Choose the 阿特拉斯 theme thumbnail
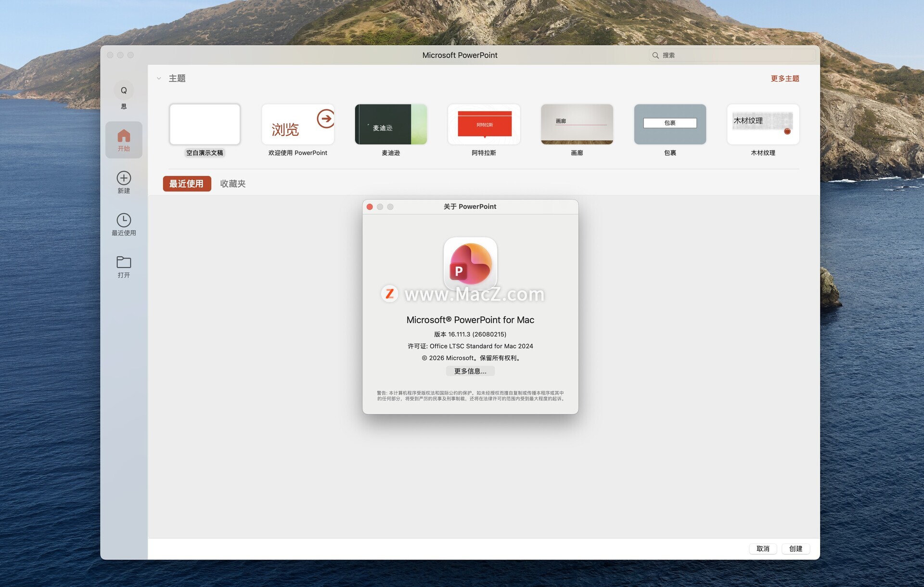Screen dimensions: 924x587 pyautogui.click(x=484, y=124)
